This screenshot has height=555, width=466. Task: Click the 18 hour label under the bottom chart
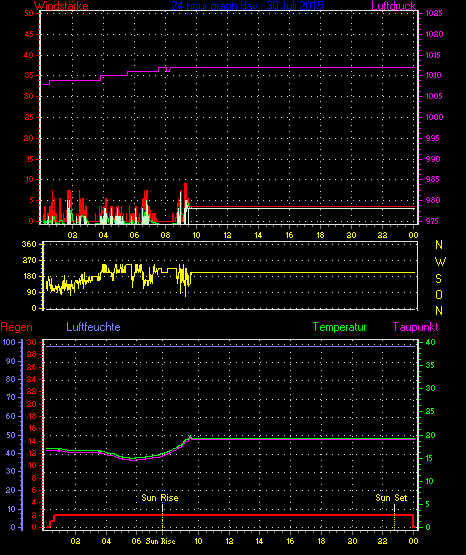[x=321, y=541]
